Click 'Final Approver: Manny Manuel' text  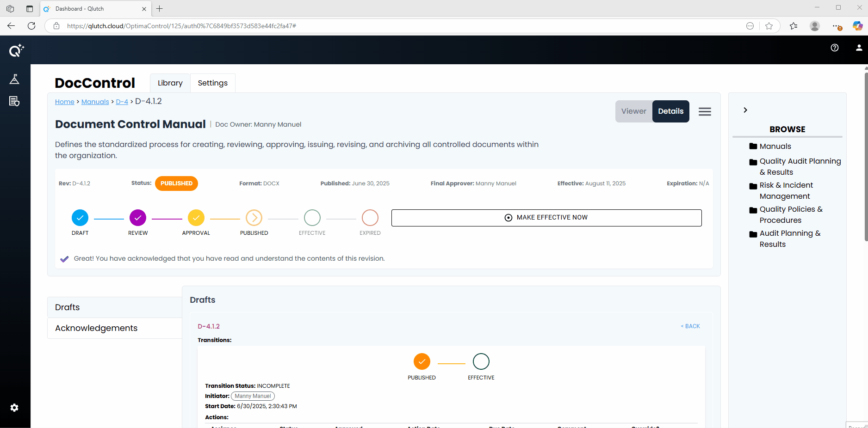(473, 183)
